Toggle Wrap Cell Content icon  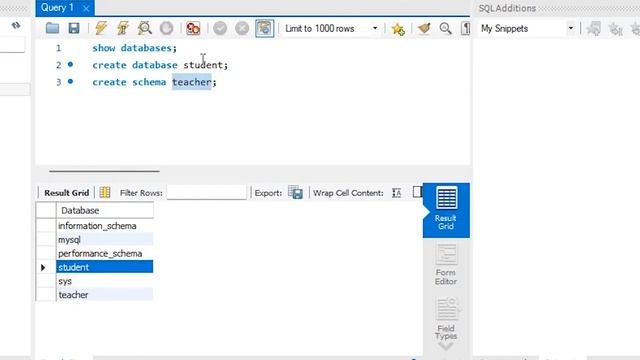[396, 193]
